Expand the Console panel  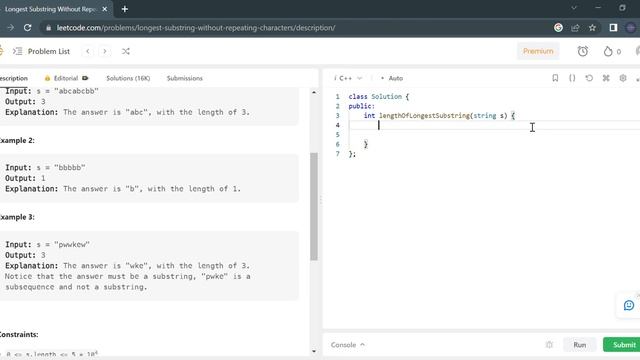coord(348,345)
